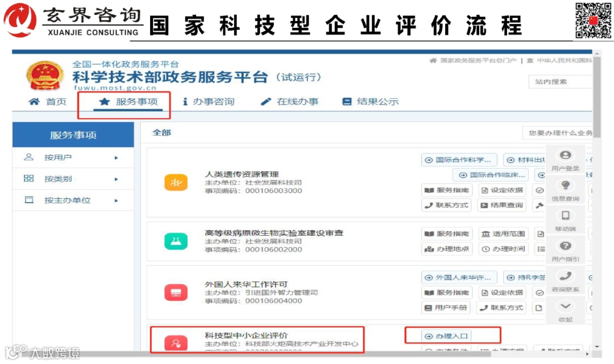The height and width of the screenshot is (364, 614).
Task: Click the national emblem logo
Action: coord(45,76)
